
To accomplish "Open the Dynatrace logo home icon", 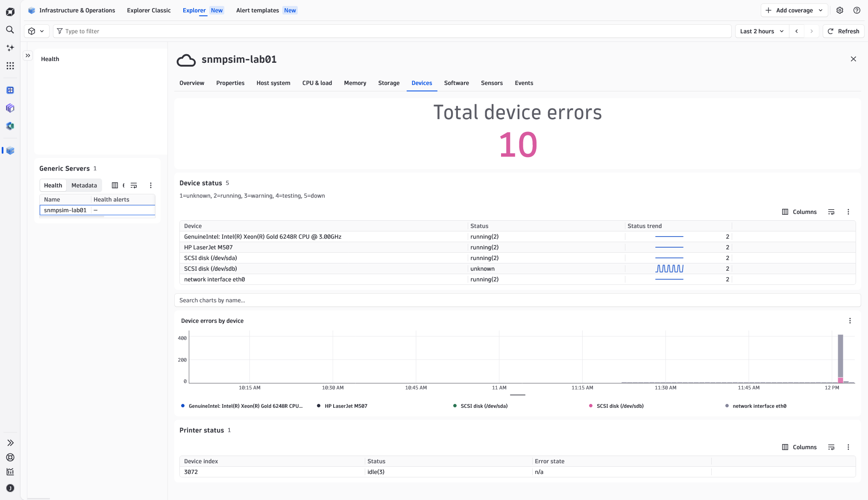I will 10,12.
